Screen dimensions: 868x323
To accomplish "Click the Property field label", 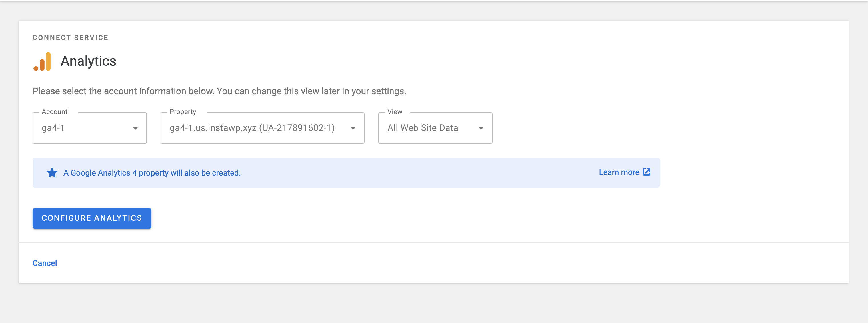I will [183, 111].
